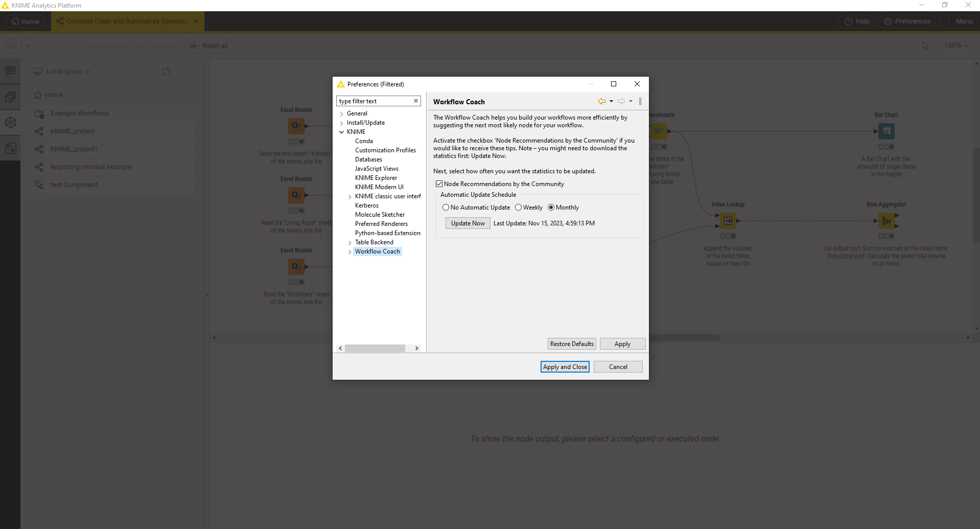The width and height of the screenshot is (980, 529).
Task: Open the 100% zoom level dropdown
Action: [956, 45]
